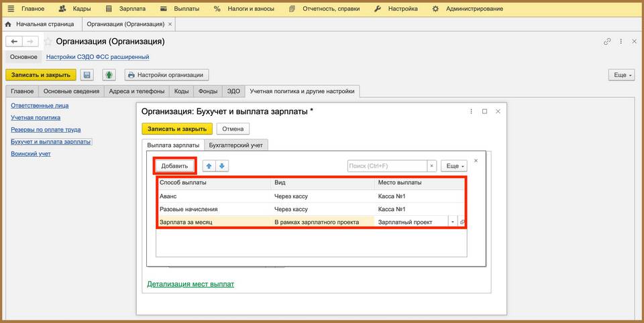The width and height of the screenshot is (644, 323).
Task: Open the three-dot menu of Бухучет dialog
Action: (x=471, y=111)
